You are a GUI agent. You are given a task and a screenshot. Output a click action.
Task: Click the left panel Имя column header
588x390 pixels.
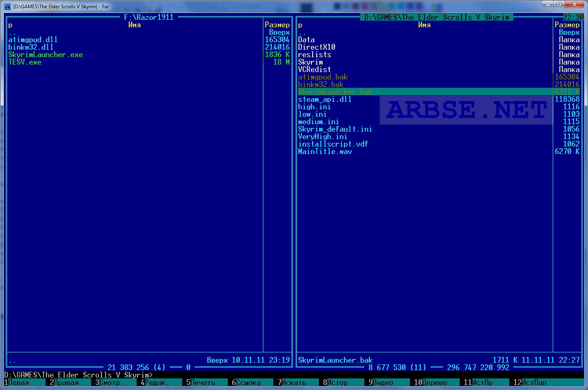pos(135,25)
